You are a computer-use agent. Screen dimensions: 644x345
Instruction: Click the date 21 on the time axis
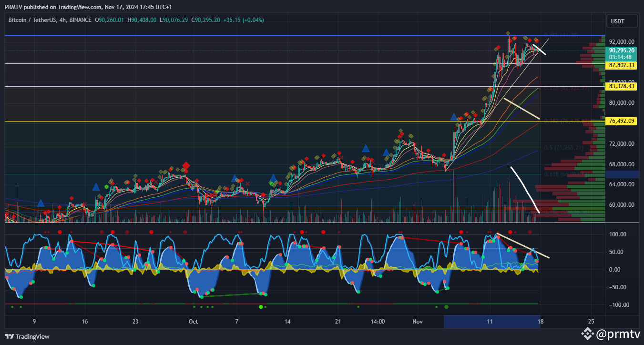coord(338,322)
